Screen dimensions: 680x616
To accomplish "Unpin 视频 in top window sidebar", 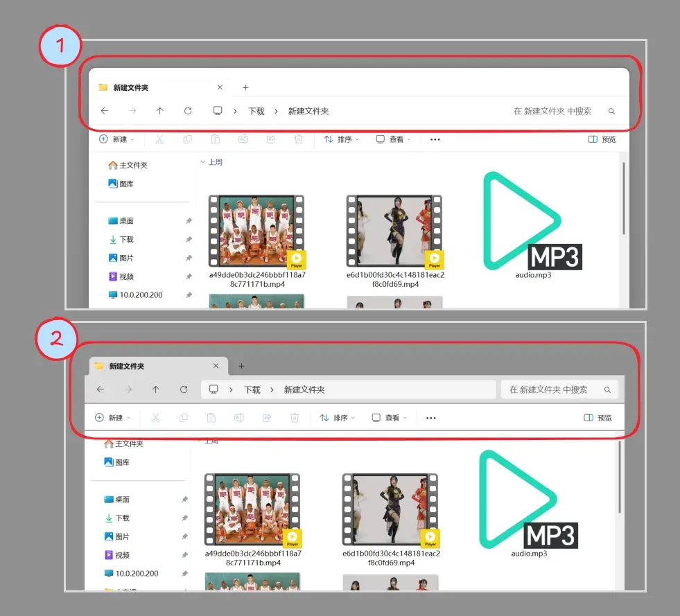I will point(189,276).
